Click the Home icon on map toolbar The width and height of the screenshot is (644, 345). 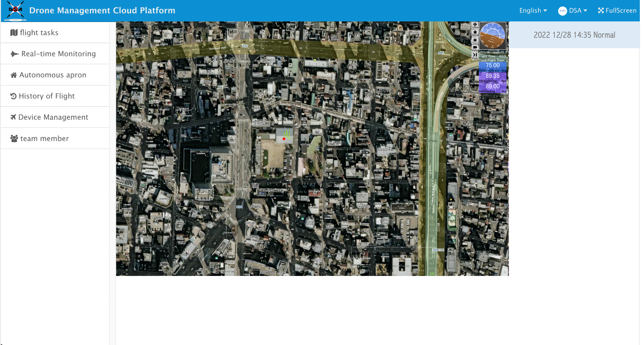[x=475, y=33]
